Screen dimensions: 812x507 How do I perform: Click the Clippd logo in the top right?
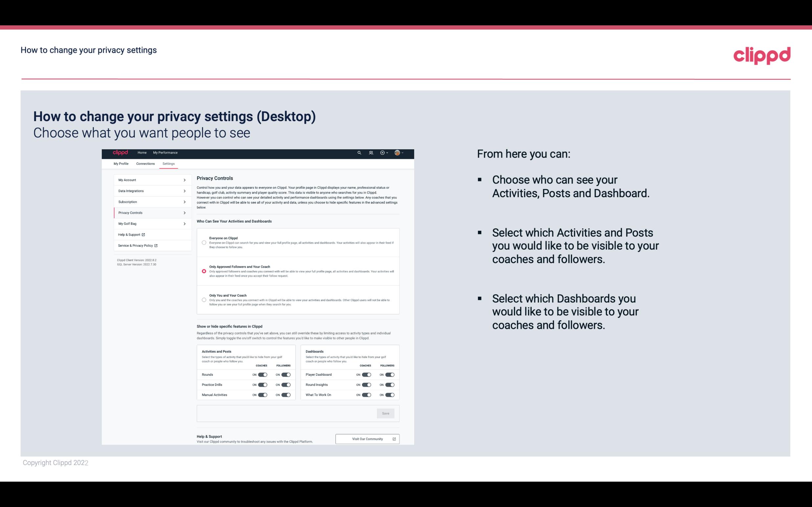[x=762, y=54]
